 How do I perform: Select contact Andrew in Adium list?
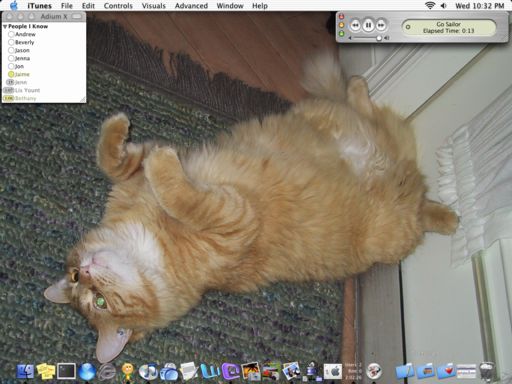point(44,34)
